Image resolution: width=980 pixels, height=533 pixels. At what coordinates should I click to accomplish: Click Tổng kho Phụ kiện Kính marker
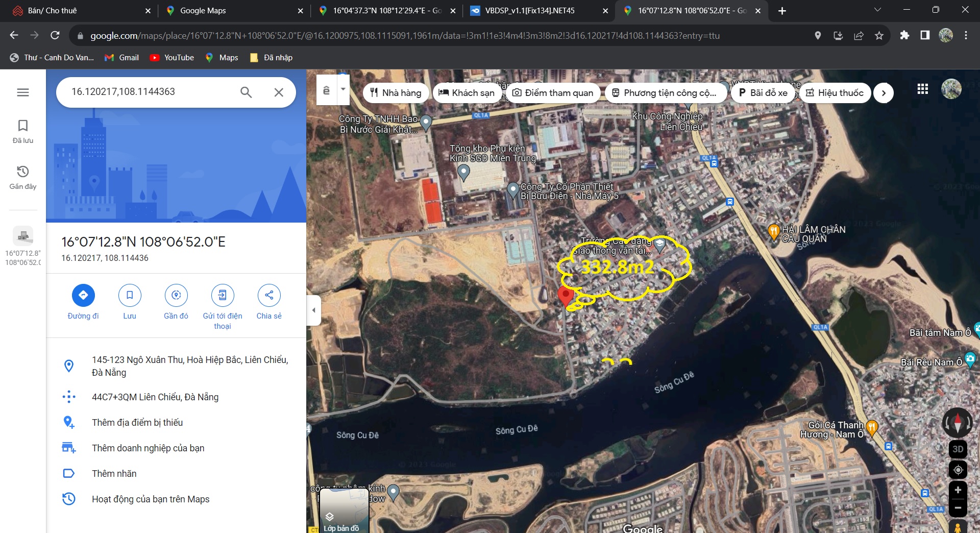click(x=463, y=173)
